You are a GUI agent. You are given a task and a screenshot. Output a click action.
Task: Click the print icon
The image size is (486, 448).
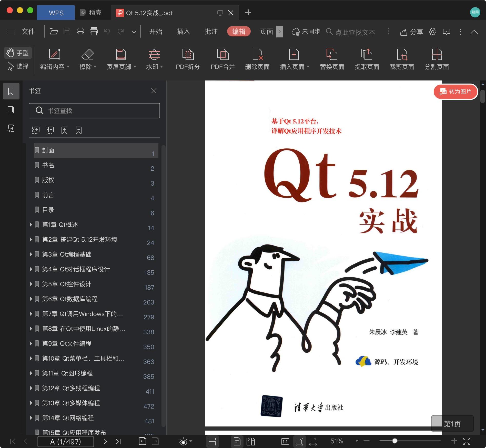coord(80,32)
